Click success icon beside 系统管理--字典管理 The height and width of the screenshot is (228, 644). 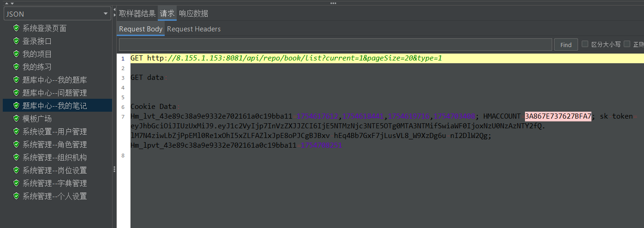point(16,183)
